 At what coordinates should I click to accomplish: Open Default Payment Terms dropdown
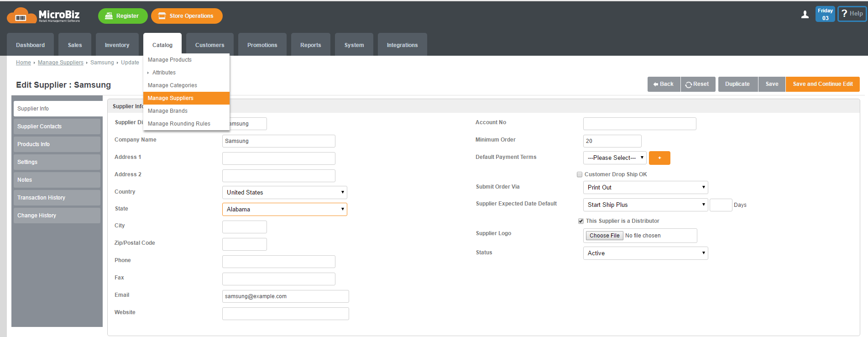[x=615, y=158]
